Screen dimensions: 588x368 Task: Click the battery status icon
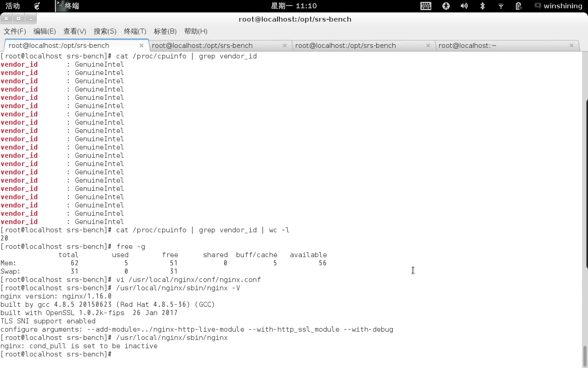518,6
